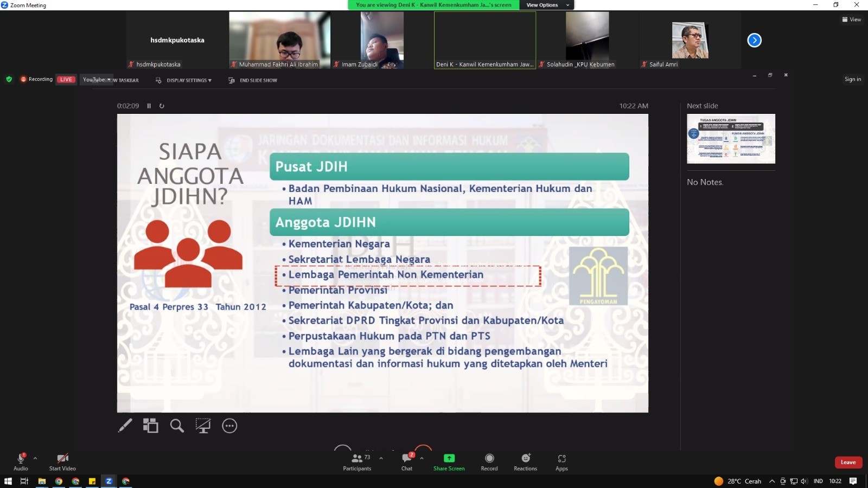Image resolution: width=868 pixels, height=488 pixels.
Task: Click the Next slide thumbnail preview
Action: [731, 138]
